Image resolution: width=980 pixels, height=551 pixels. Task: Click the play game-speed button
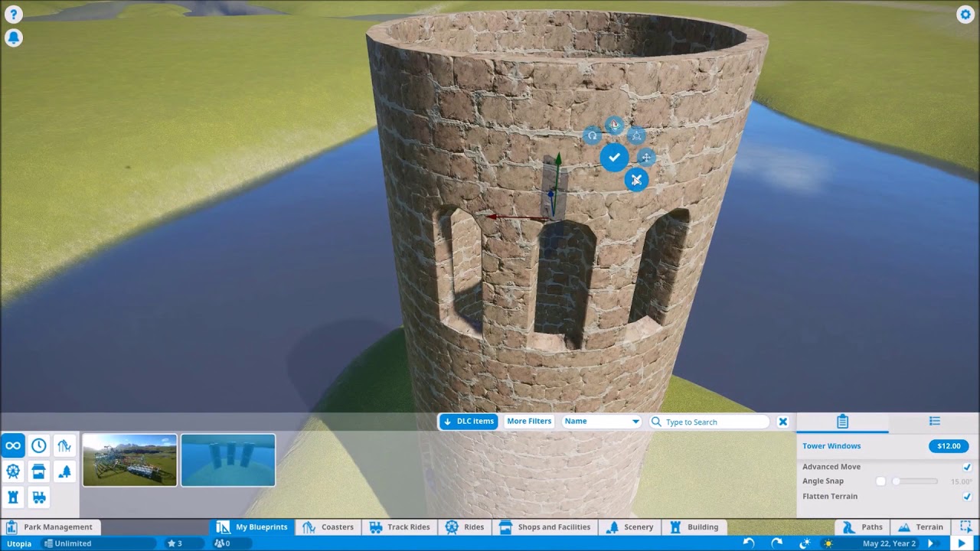click(962, 543)
